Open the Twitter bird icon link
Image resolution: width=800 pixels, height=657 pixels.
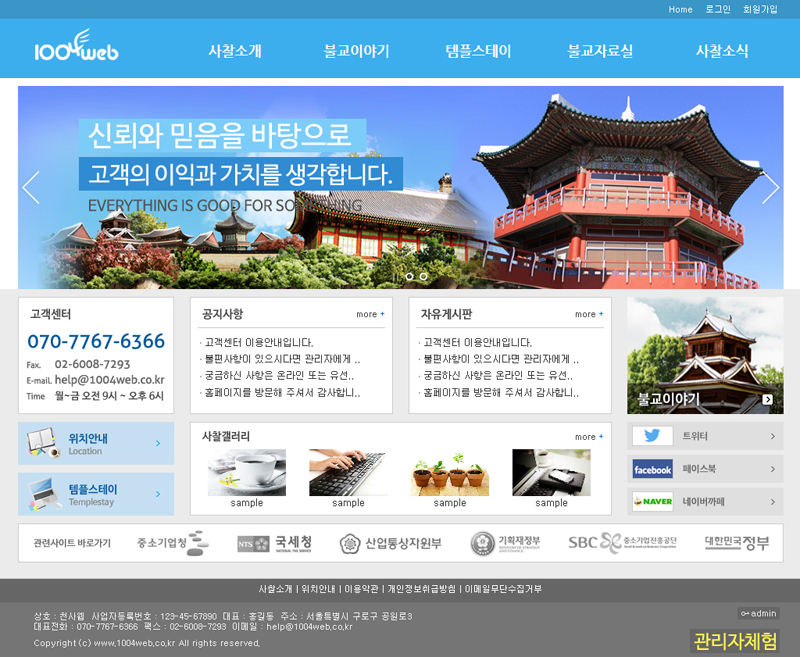[652, 436]
